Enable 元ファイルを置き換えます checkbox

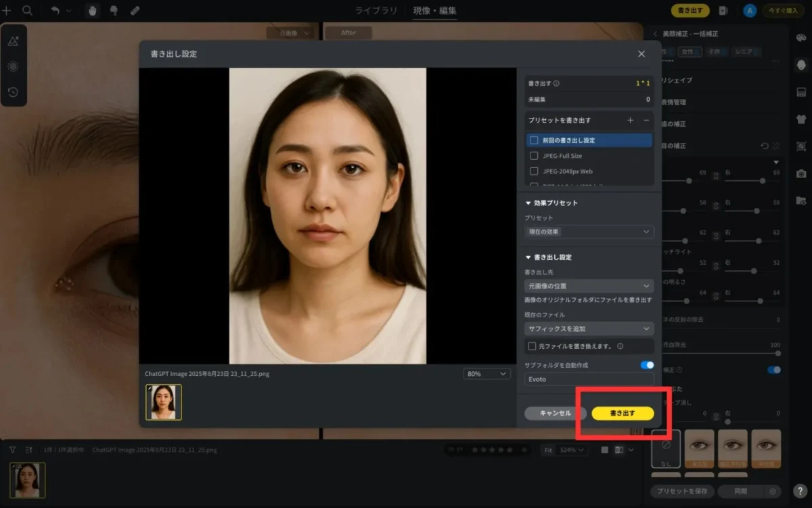pyautogui.click(x=532, y=346)
